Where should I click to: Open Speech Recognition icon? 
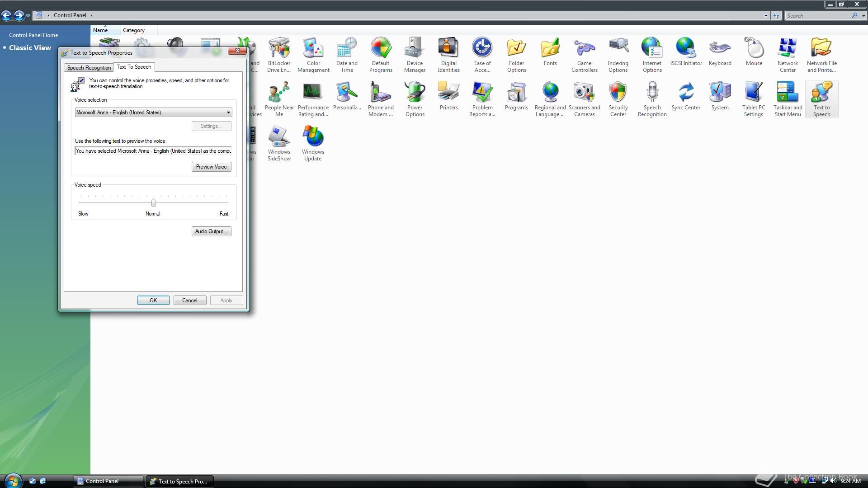coord(652,99)
